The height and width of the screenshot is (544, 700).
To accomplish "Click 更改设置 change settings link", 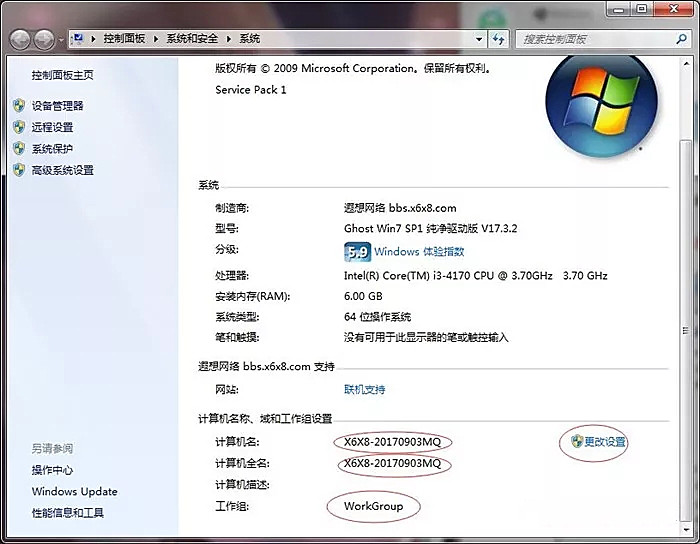I will click(x=605, y=442).
